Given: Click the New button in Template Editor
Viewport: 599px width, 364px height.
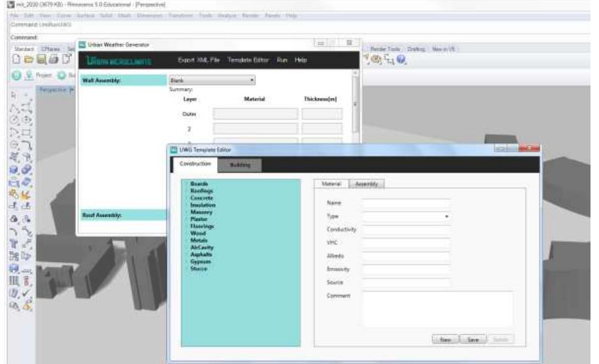Looking at the screenshot, I should (x=445, y=339).
